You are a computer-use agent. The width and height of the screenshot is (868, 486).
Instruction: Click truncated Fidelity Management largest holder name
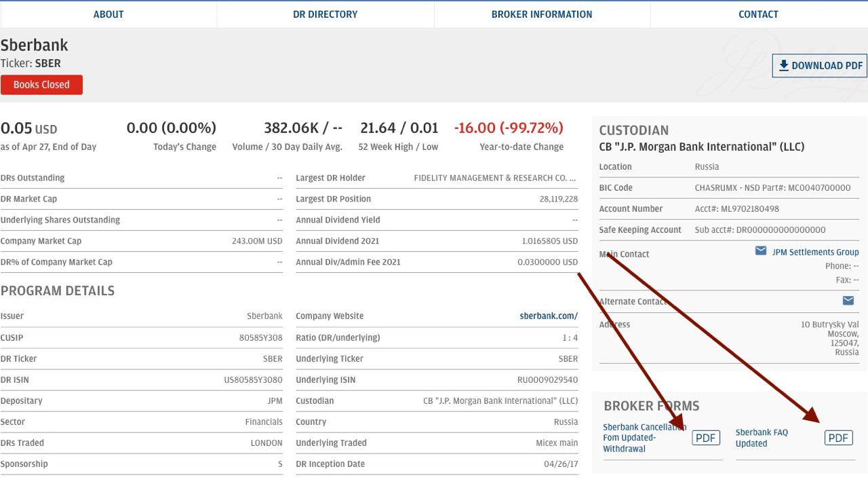(x=495, y=179)
